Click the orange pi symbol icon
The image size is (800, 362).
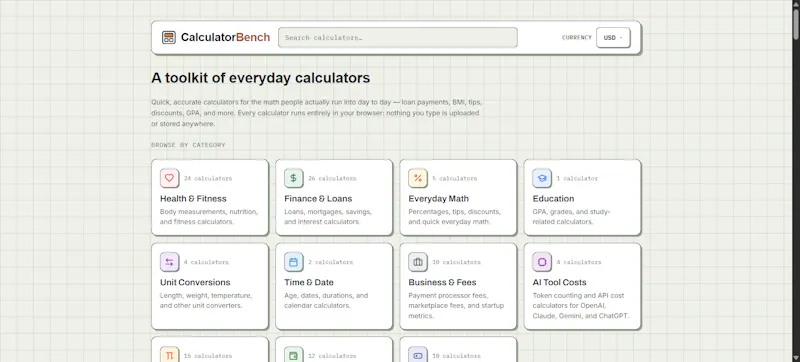[169, 354]
